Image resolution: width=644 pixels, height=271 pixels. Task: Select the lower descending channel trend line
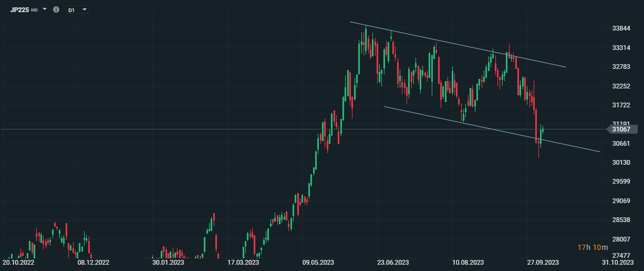pyautogui.click(x=492, y=129)
